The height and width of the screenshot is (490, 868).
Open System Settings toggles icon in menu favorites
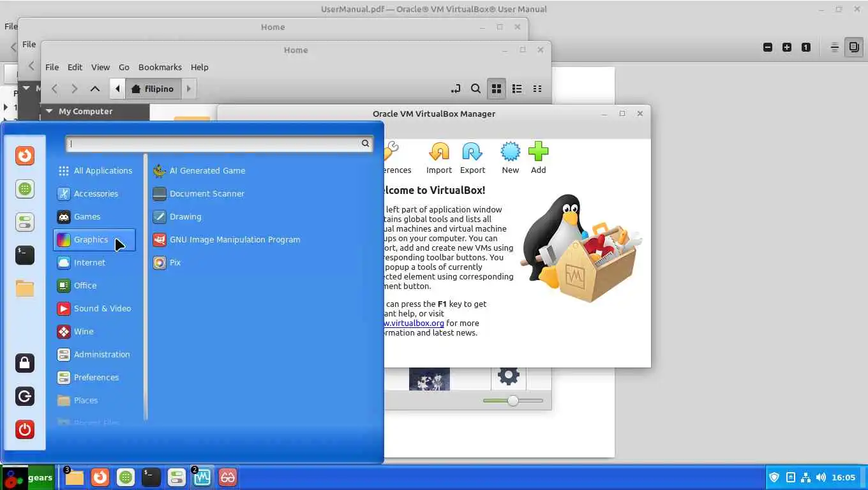[25, 222]
